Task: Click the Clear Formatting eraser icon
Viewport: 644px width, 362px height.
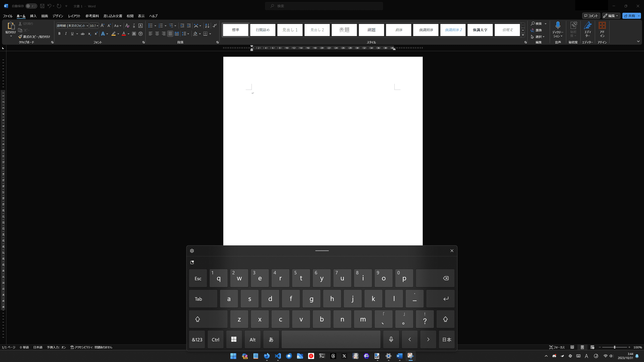Action: click(x=127, y=25)
